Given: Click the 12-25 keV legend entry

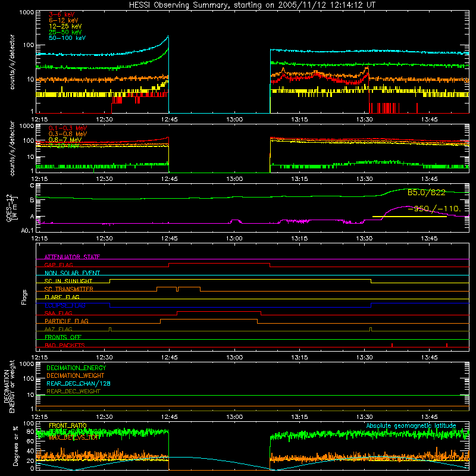Looking at the screenshot, I should point(65,26).
